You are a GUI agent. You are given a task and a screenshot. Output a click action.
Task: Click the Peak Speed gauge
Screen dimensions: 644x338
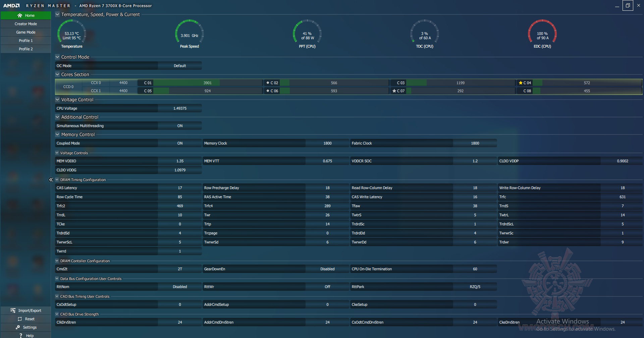click(x=190, y=34)
